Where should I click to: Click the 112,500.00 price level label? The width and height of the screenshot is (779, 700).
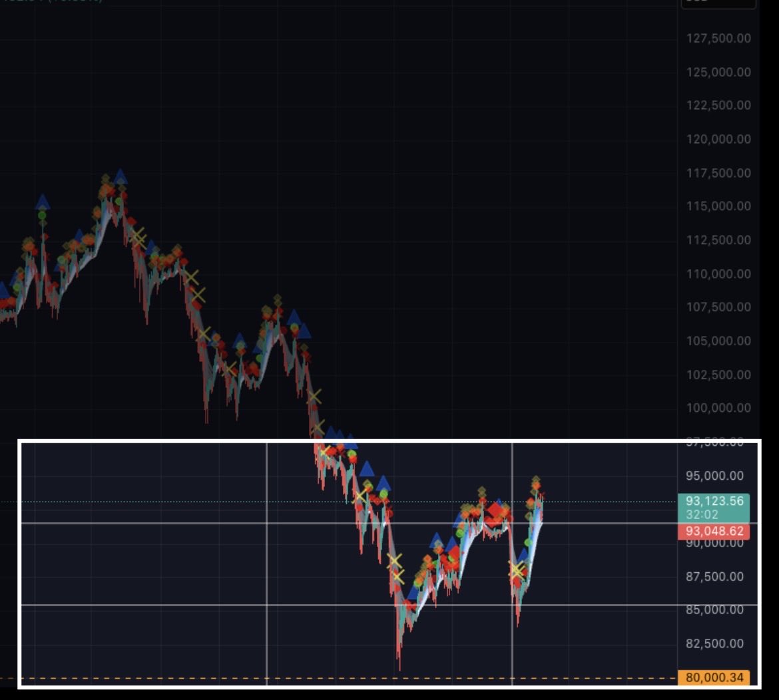[x=718, y=240]
